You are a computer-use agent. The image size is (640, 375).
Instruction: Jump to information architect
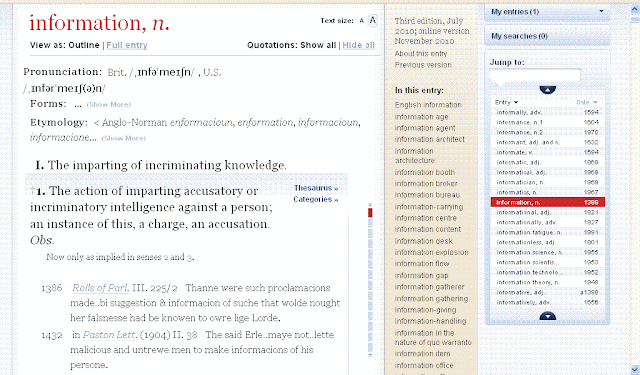pyautogui.click(x=429, y=140)
